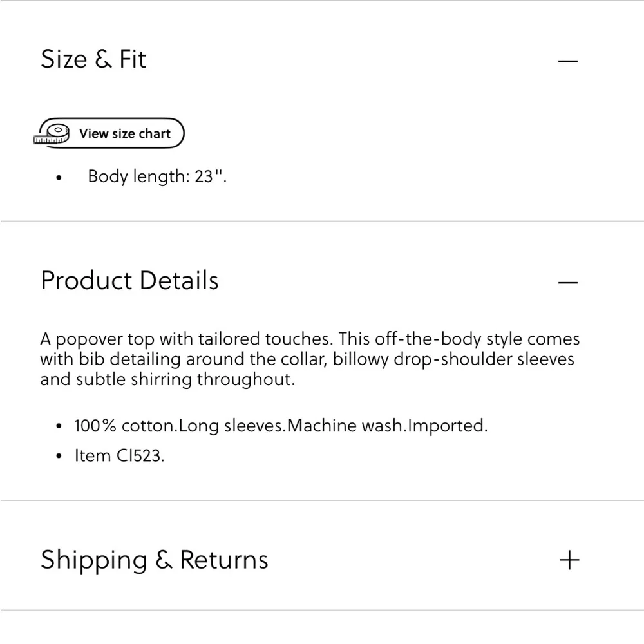Expand Shipping & Returns with the plus icon

pos(569,560)
